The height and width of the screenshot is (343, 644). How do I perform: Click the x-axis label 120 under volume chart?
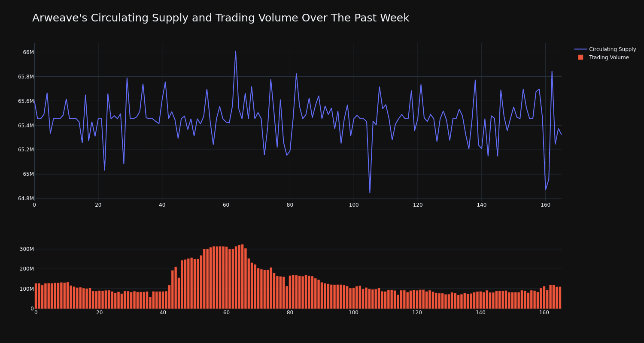[x=417, y=313]
